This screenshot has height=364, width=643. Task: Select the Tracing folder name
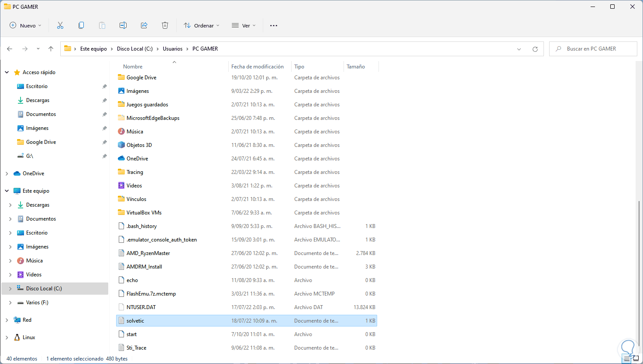click(x=135, y=172)
